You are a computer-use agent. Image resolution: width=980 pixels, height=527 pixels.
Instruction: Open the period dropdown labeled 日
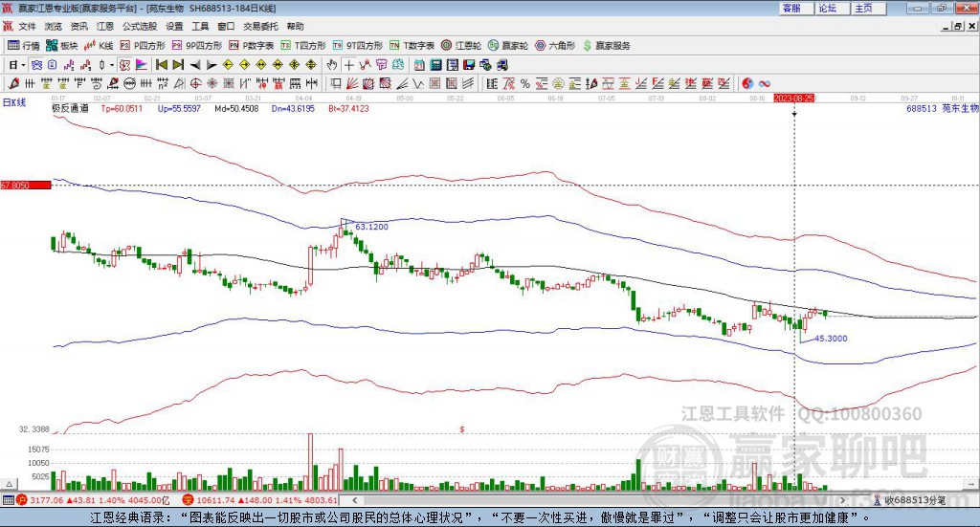[x=16, y=65]
